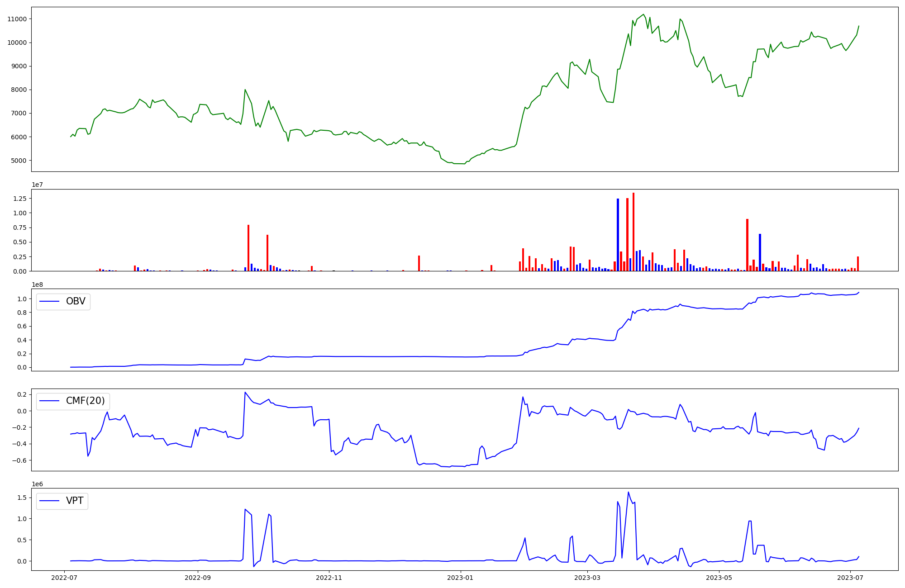Screen dimensions: 905x588
Task: Click the 2023-07 date tick label
Action: pyautogui.click(x=850, y=578)
